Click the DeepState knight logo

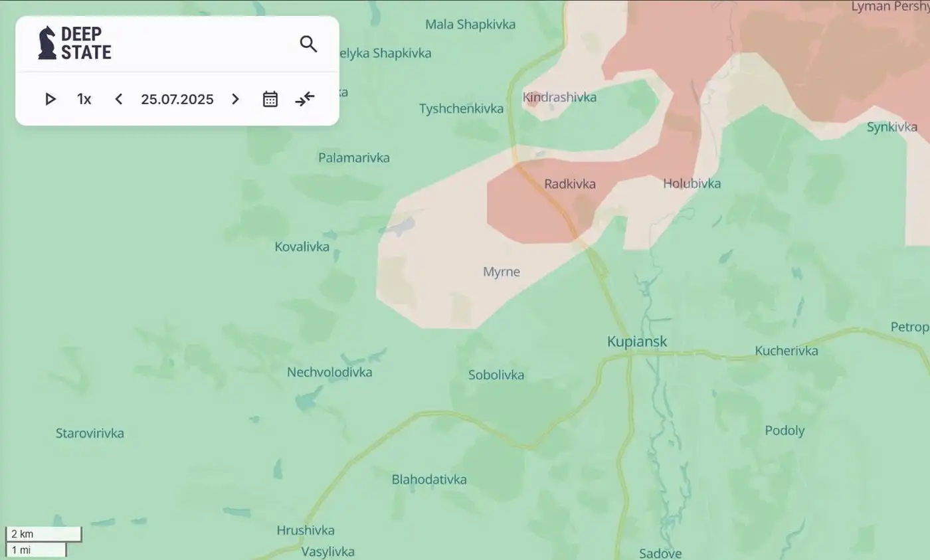[x=47, y=43]
